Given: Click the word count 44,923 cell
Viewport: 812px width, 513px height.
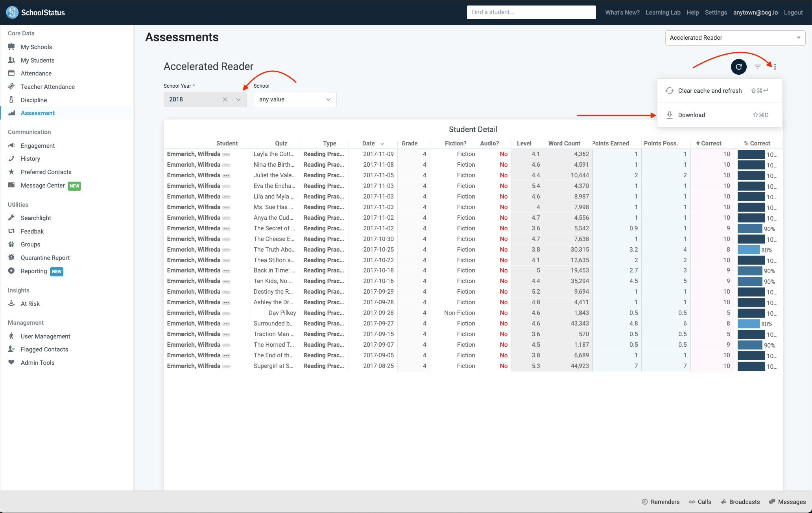Looking at the screenshot, I should pyautogui.click(x=579, y=366).
